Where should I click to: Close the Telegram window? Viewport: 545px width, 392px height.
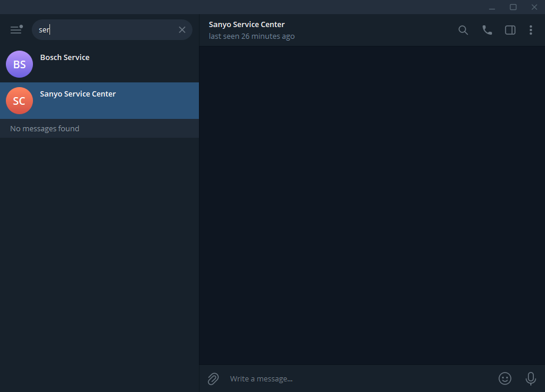[534, 7]
